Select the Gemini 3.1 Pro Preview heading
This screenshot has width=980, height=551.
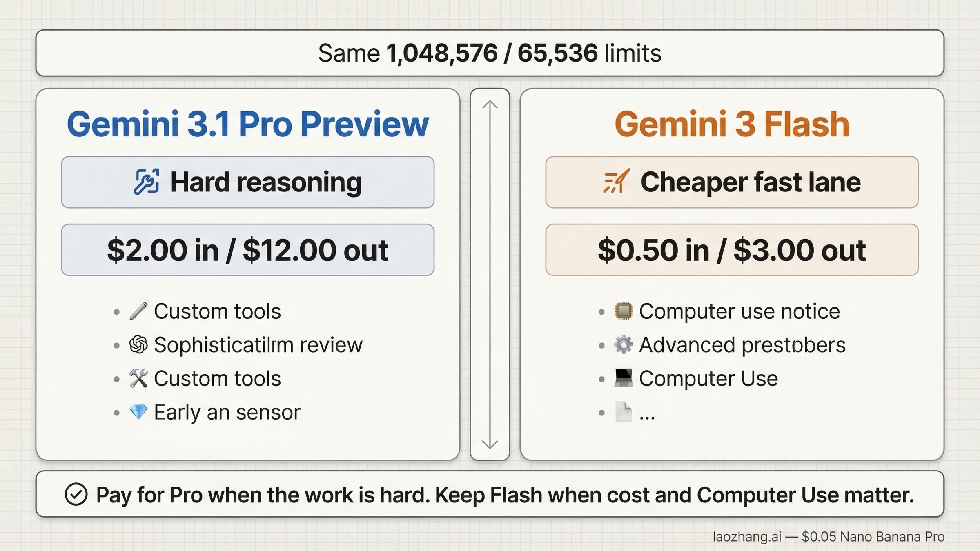pos(247,124)
